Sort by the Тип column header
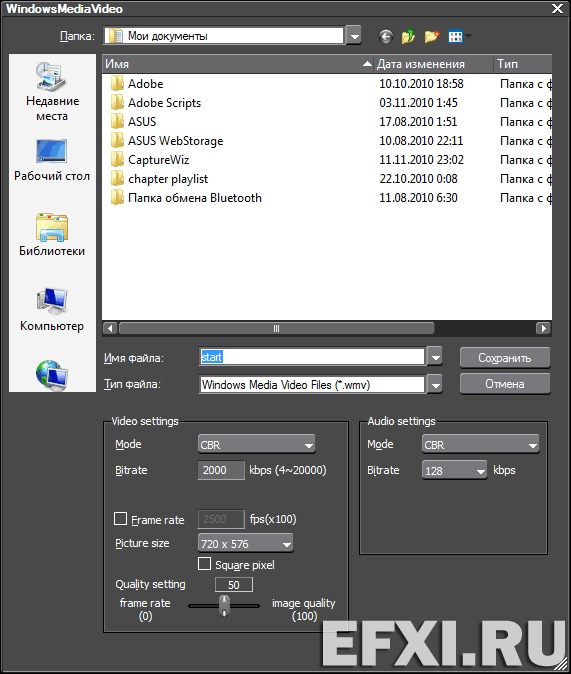571x674 pixels. coord(523,64)
